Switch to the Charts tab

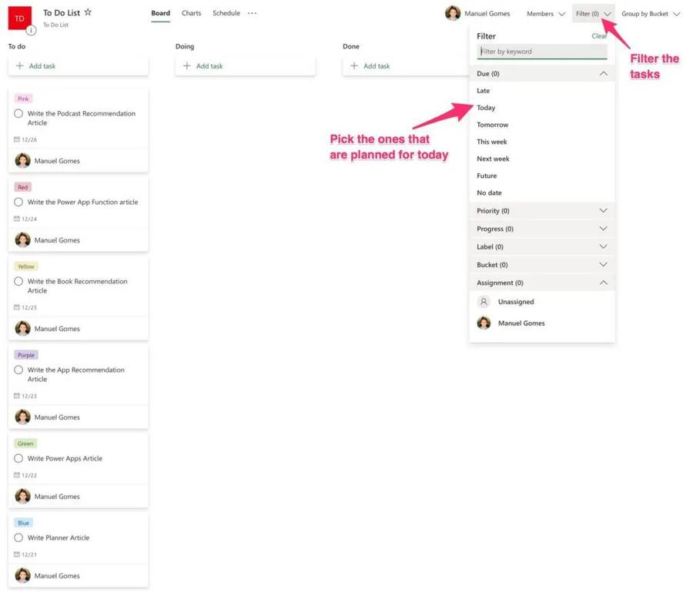pos(191,13)
